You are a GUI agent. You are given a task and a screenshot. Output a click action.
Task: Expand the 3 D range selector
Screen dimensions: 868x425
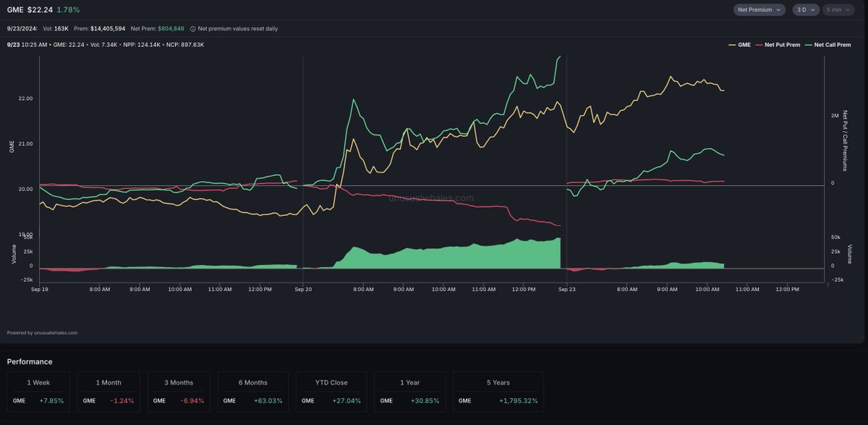click(805, 9)
